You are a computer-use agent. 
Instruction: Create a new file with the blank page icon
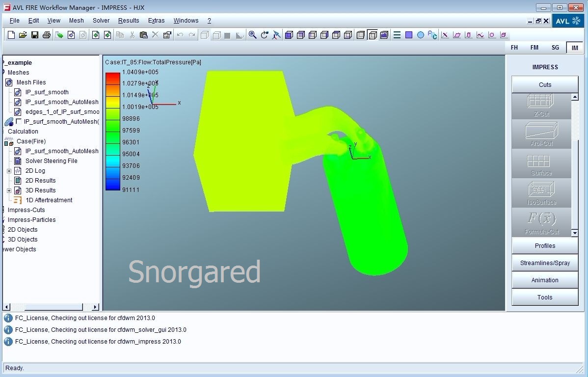(x=11, y=35)
